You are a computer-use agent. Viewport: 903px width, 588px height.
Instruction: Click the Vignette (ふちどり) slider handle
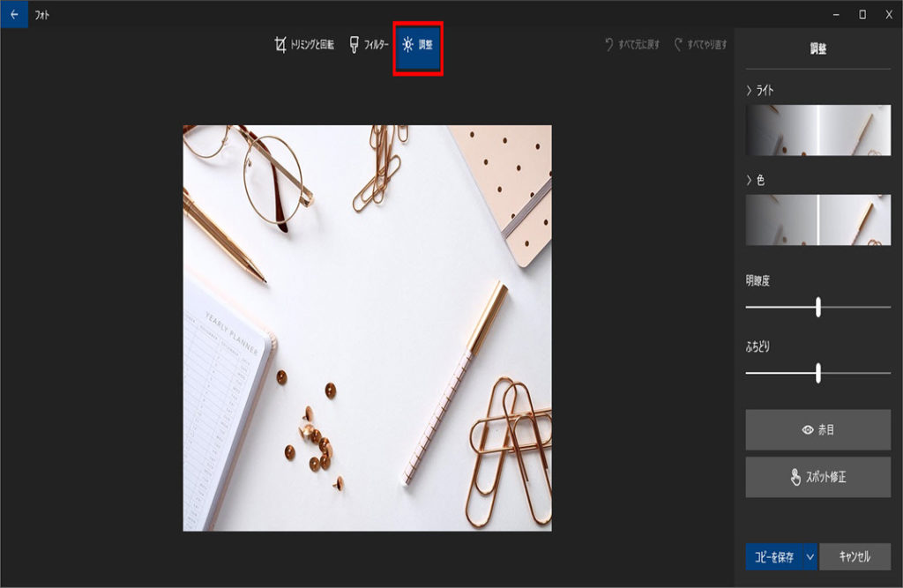(818, 373)
